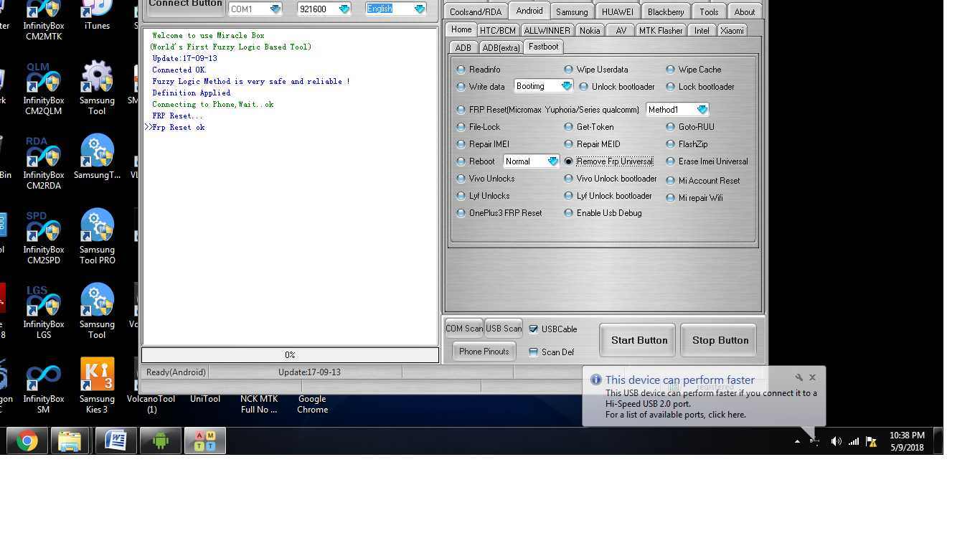Open the green Android app in taskbar

160,441
